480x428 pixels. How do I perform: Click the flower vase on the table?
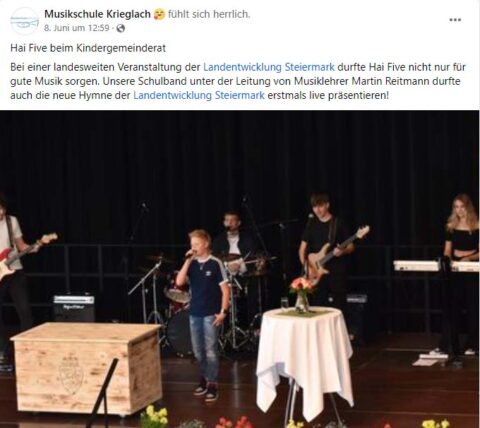coord(302,294)
